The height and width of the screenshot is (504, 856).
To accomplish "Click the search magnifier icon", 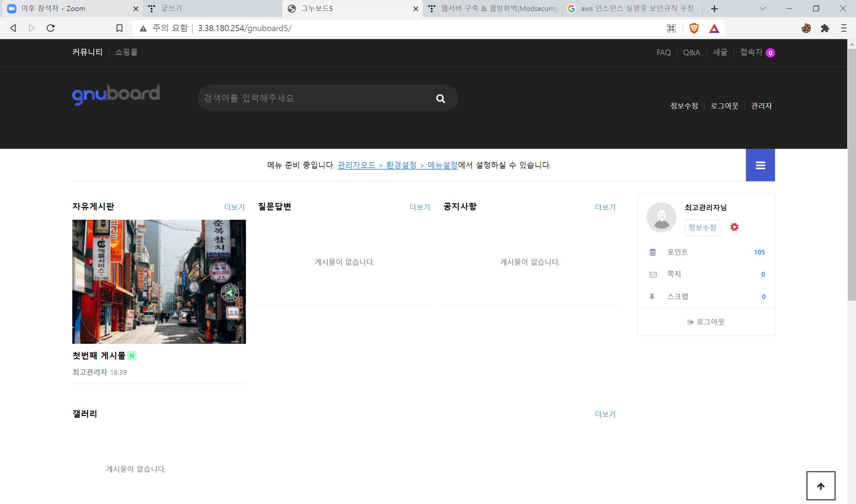I will pos(440,98).
